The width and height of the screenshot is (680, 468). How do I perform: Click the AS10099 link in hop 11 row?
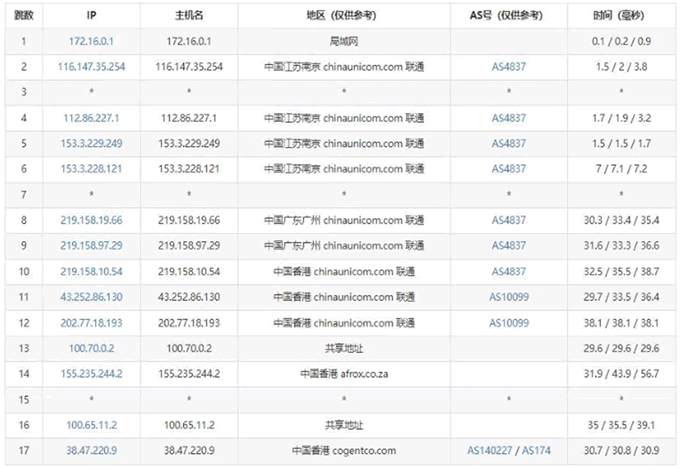pos(508,297)
